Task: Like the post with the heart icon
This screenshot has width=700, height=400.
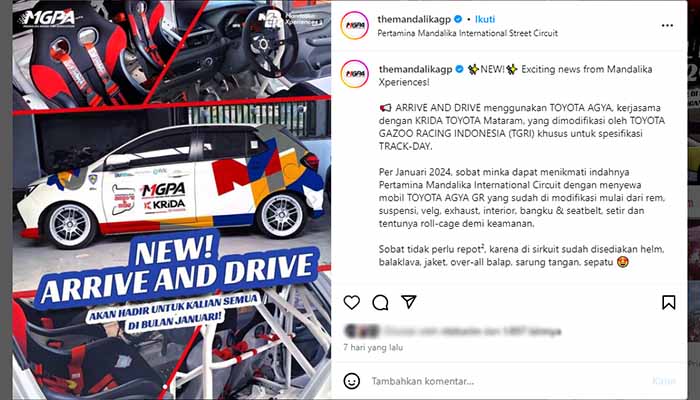Action: [352, 302]
